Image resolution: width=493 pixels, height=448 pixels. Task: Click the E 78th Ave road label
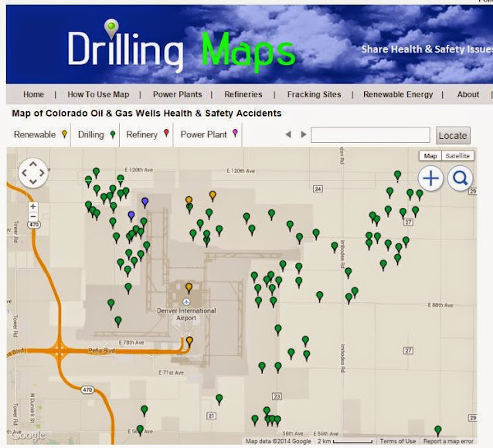131,342
